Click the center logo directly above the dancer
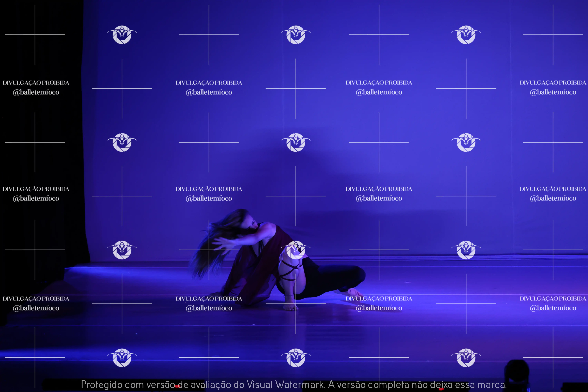588x392 pixels. [x=296, y=142]
